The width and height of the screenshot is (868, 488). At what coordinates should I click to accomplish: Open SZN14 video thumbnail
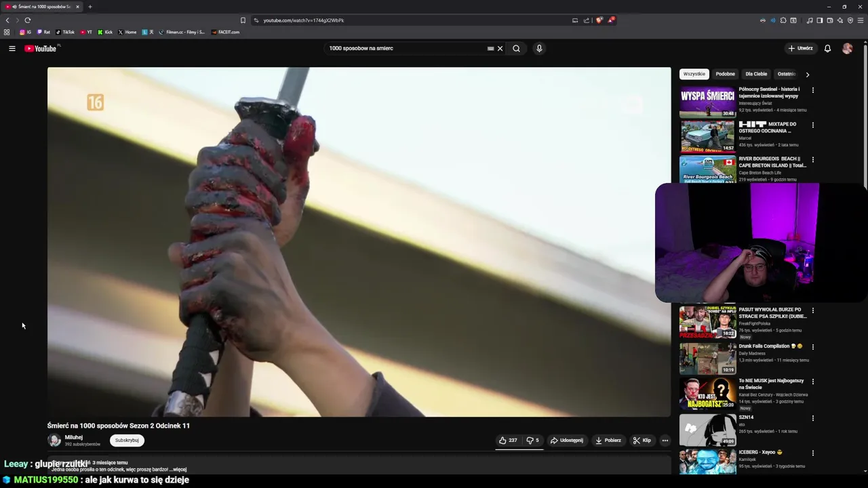pos(707,430)
